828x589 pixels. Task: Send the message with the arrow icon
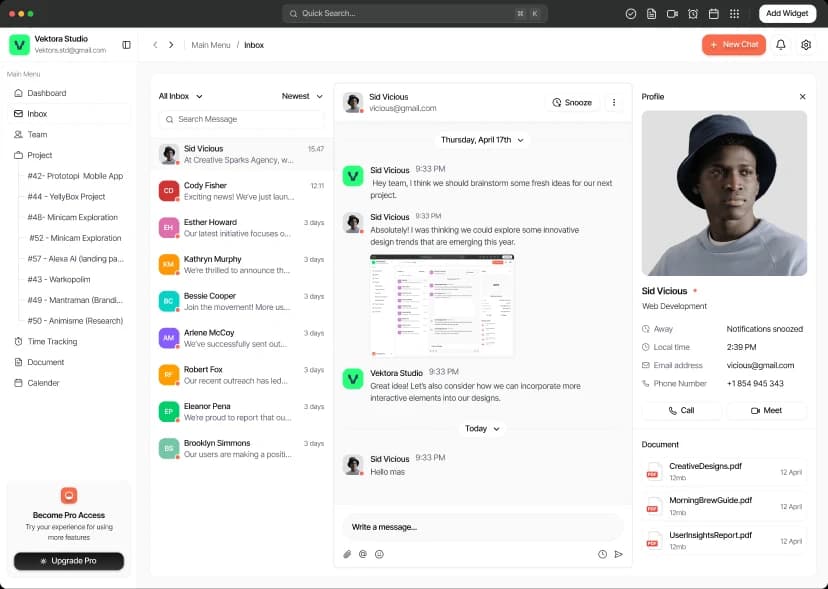[x=619, y=554]
